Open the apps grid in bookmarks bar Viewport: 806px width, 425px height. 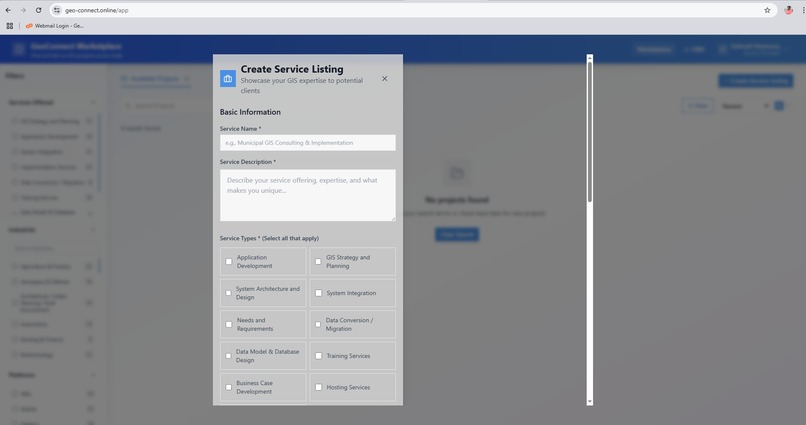10,26
